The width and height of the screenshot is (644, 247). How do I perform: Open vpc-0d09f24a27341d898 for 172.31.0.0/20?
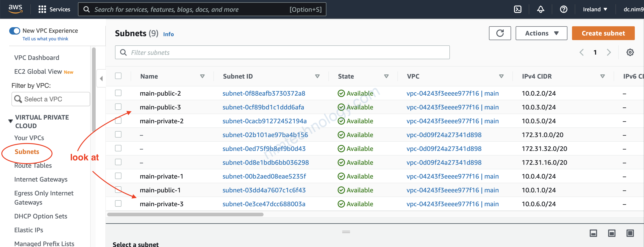pyautogui.click(x=444, y=135)
